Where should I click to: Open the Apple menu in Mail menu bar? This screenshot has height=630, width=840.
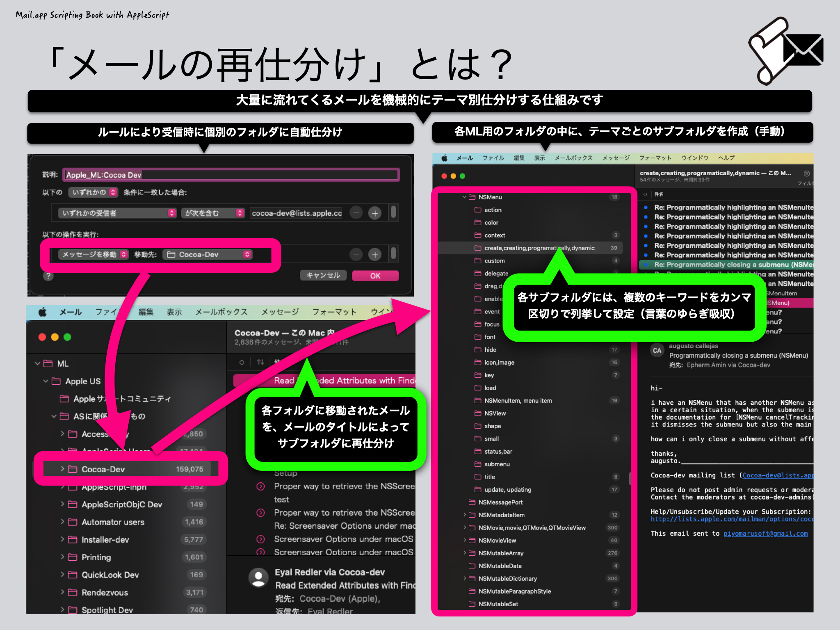[x=444, y=158]
